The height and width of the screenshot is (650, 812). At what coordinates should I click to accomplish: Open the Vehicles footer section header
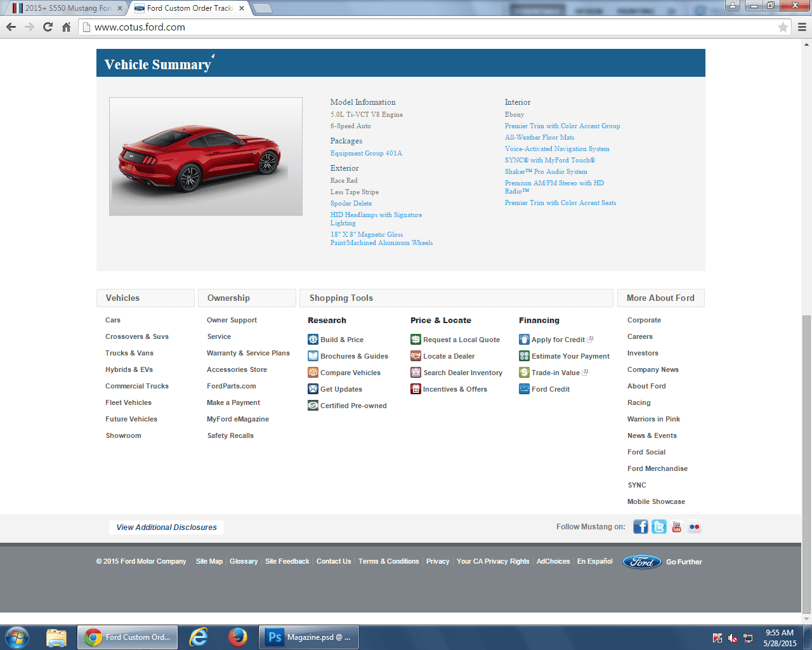coord(145,298)
